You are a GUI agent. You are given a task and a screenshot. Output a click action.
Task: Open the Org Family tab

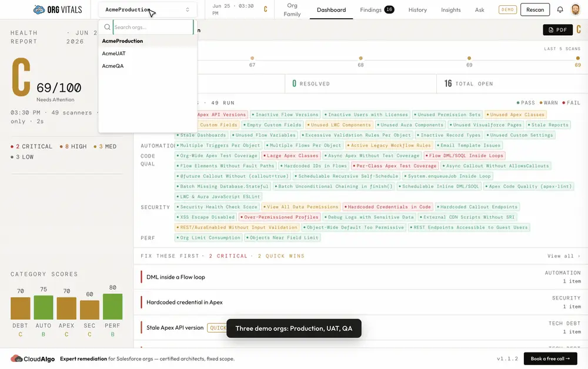[292, 10]
